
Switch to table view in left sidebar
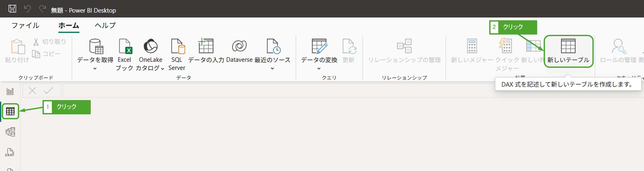[10, 111]
